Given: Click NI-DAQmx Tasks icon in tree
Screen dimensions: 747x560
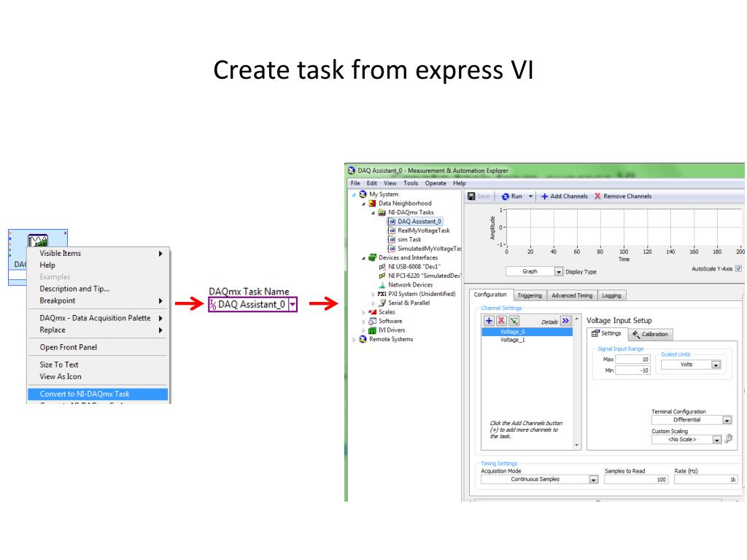Looking at the screenshot, I should point(382,212).
